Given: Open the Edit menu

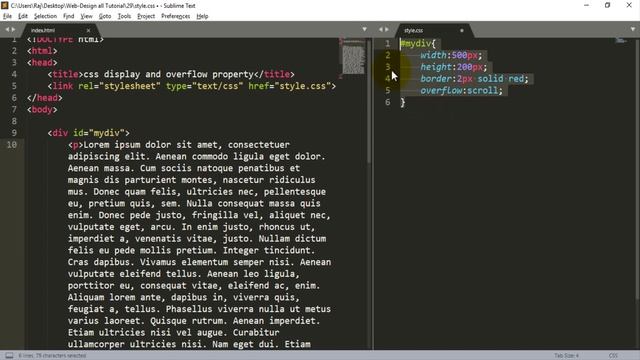Looking at the screenshot, I should (23, 16).
